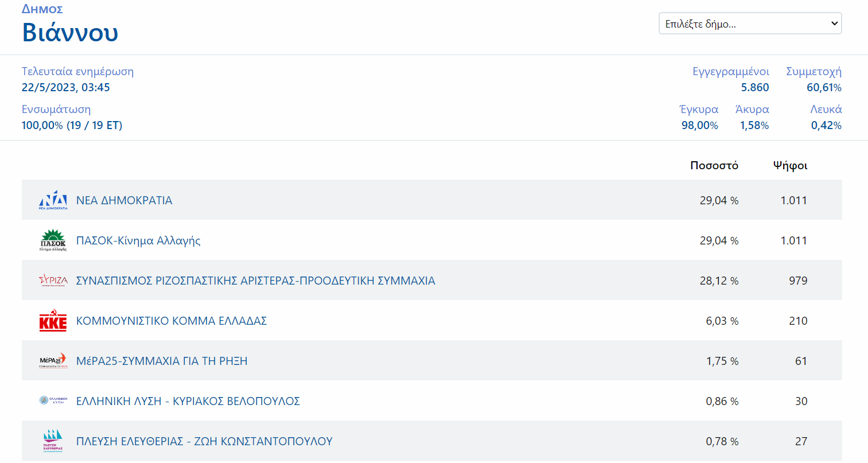
Task: Select ΠΛΕΥΣΗ ΕΛΕΥΘΕΡΙΑΣ - ΖΩΗ ΚΩΝΣΤΑΝΤΟΠΟΥΛΟΥ link
Action: [x=204, y=441]
